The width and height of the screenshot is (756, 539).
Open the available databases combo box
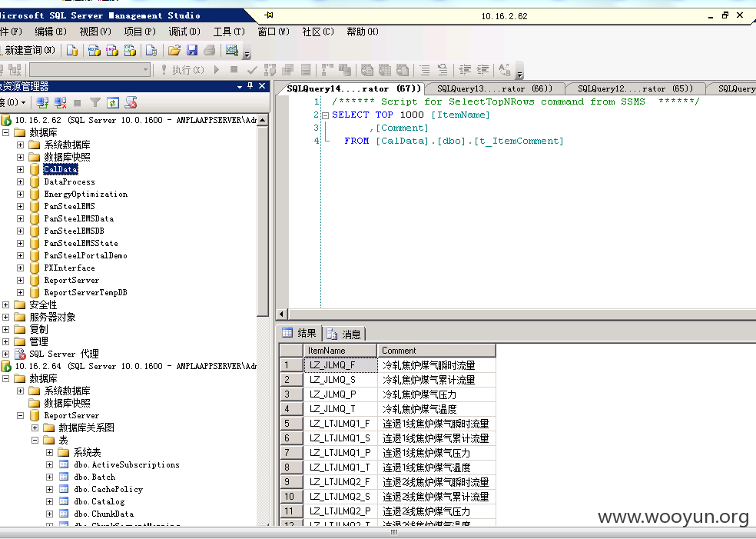(90, 71)
